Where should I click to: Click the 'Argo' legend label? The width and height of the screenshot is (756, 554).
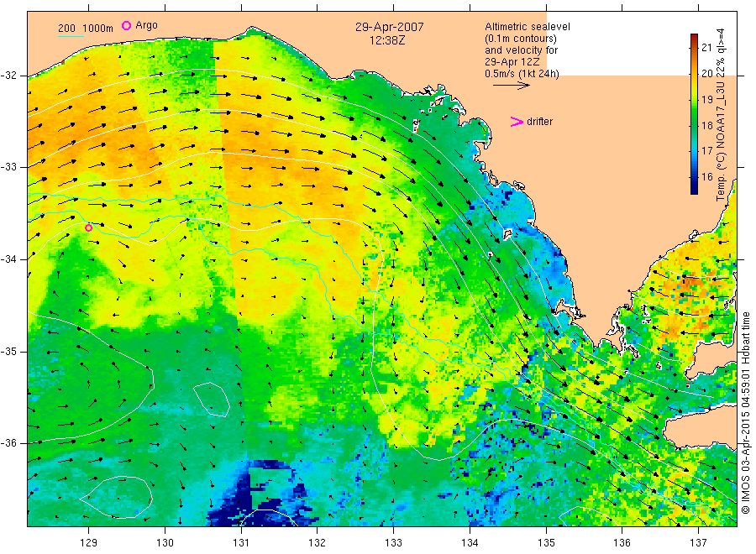(x=146, y=25)
